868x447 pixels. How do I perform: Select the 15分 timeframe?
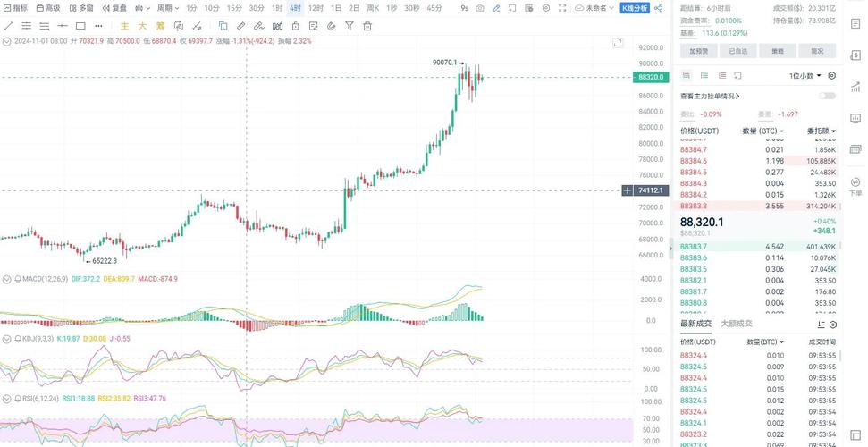click(234, 8)
